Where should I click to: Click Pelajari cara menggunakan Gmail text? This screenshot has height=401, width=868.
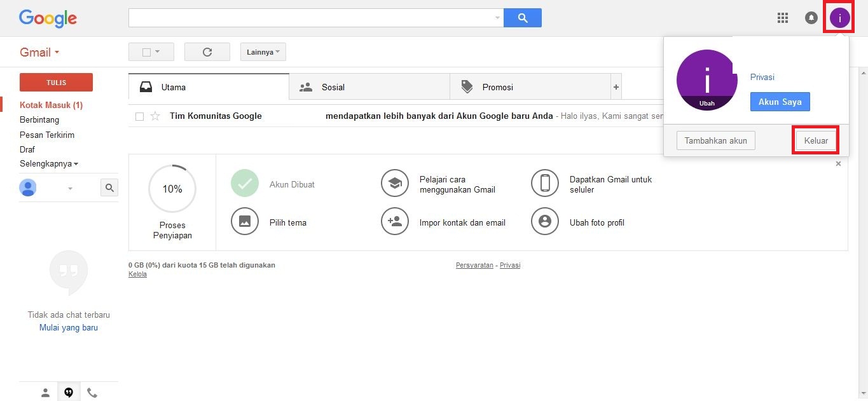pyautogui.click(x=457, y=184)
